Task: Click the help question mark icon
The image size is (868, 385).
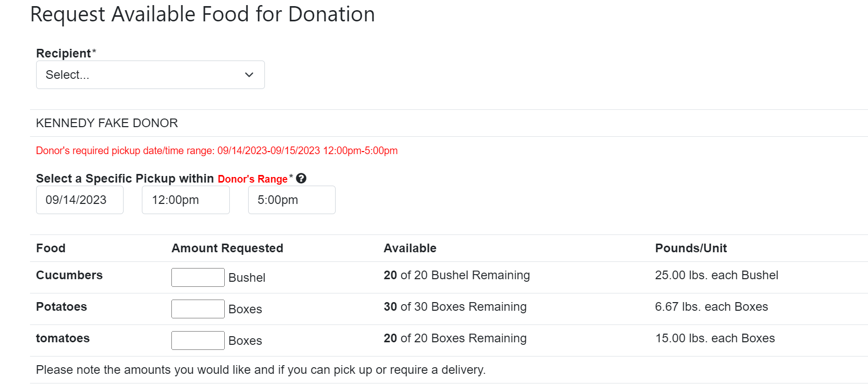Action: pyautogui.click(x=301, y=179)
